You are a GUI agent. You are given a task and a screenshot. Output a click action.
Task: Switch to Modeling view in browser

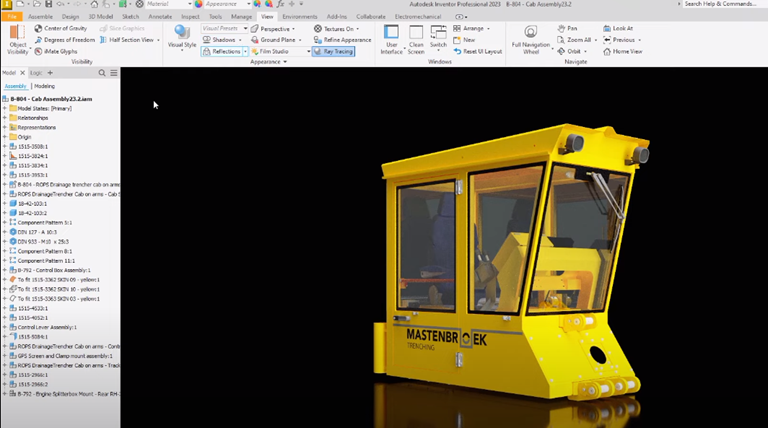(45, 86)
